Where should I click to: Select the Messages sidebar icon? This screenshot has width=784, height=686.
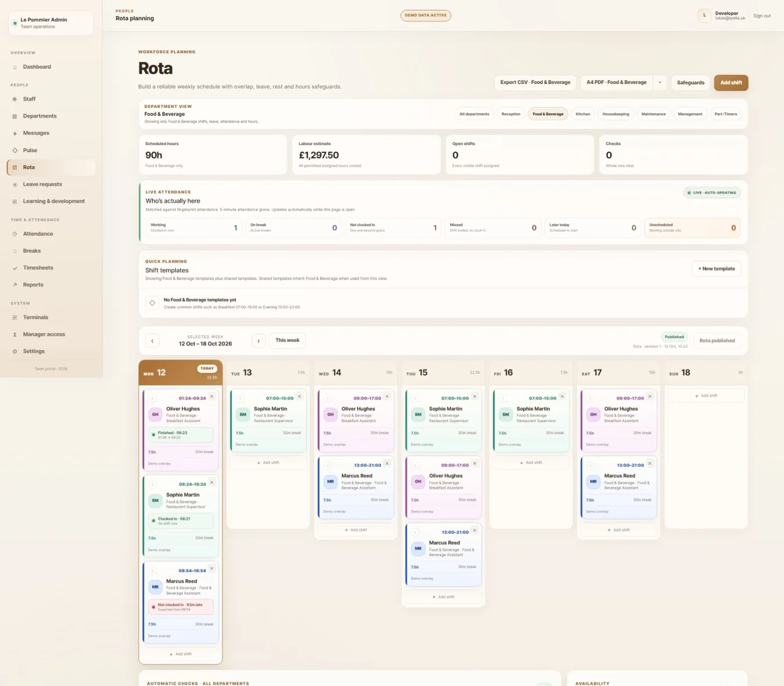click(x=15, y=134)
